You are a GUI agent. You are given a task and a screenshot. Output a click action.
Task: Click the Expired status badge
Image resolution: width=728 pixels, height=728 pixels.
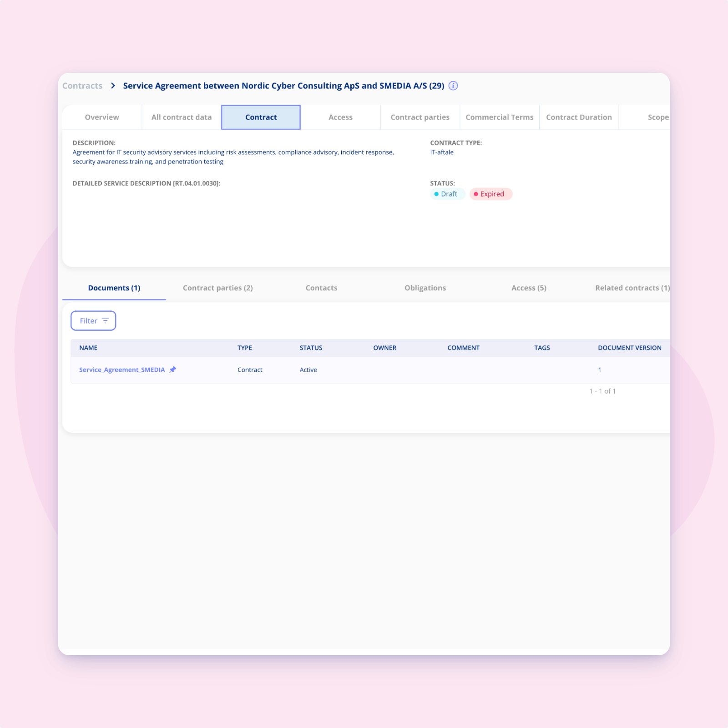pos(491,194)
